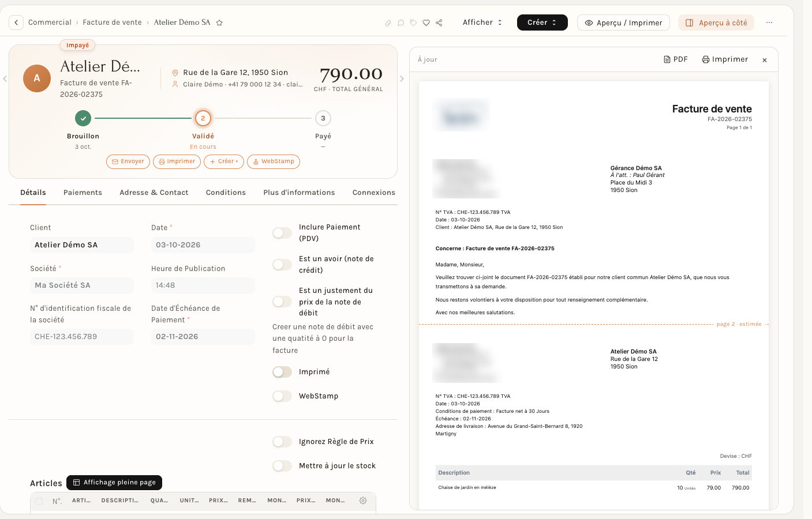Open the Afficher dropdown
The height and width of the screenshot is (519, 812).
(x=482, y=22)
